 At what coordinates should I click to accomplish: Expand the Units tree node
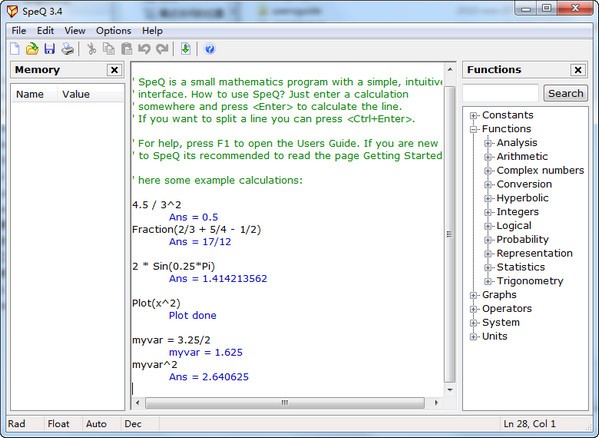point(474,337)
